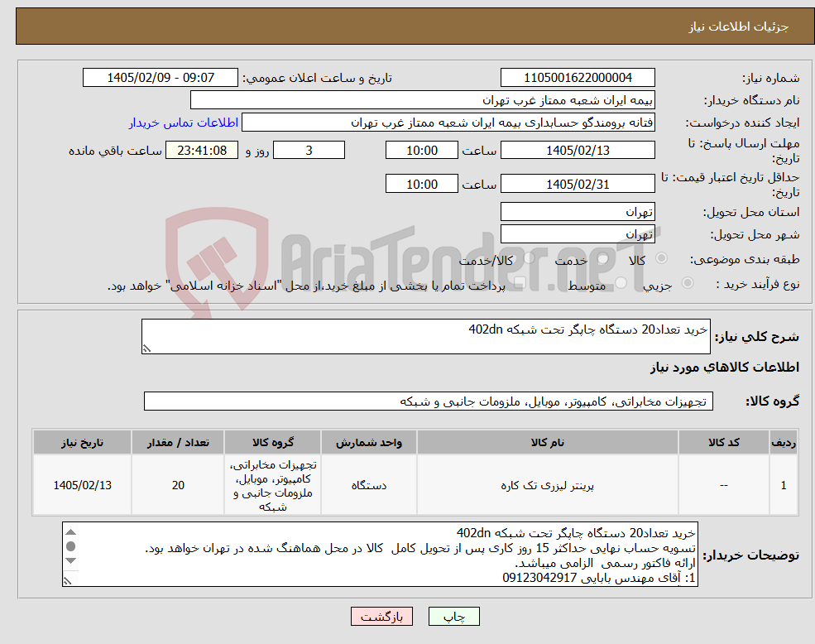Click remaining time field 23:41:08
Screen dimensions: 815x644
click(x=202, y=151)
